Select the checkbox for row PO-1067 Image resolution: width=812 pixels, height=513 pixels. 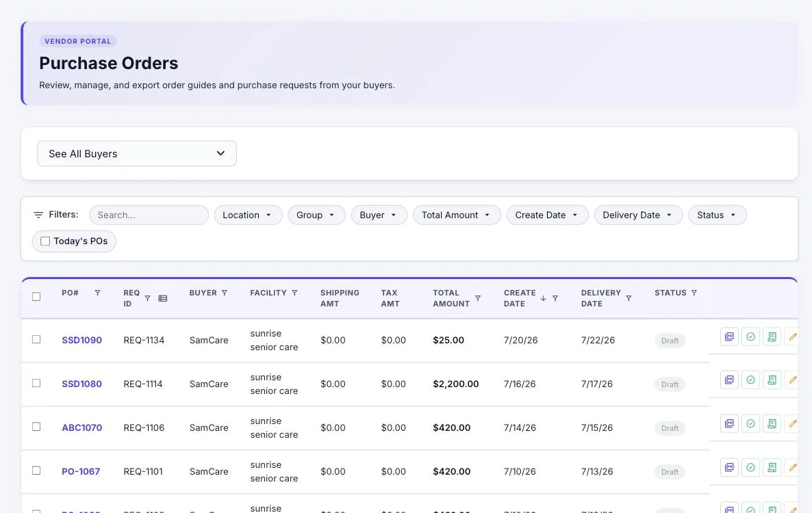pos(36,470)
